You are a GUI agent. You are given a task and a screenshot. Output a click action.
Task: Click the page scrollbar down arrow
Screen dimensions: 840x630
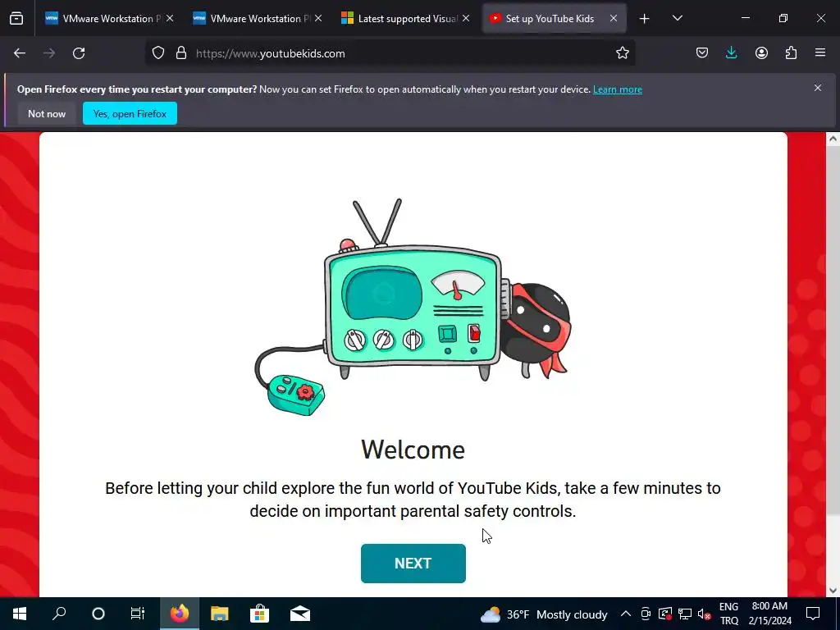coord(833,591)
